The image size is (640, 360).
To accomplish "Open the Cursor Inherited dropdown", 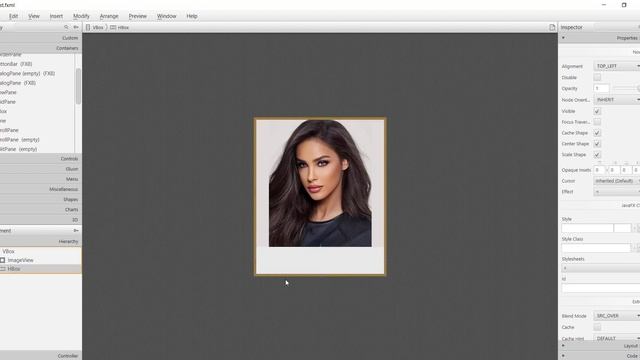I will click(617, 181).
